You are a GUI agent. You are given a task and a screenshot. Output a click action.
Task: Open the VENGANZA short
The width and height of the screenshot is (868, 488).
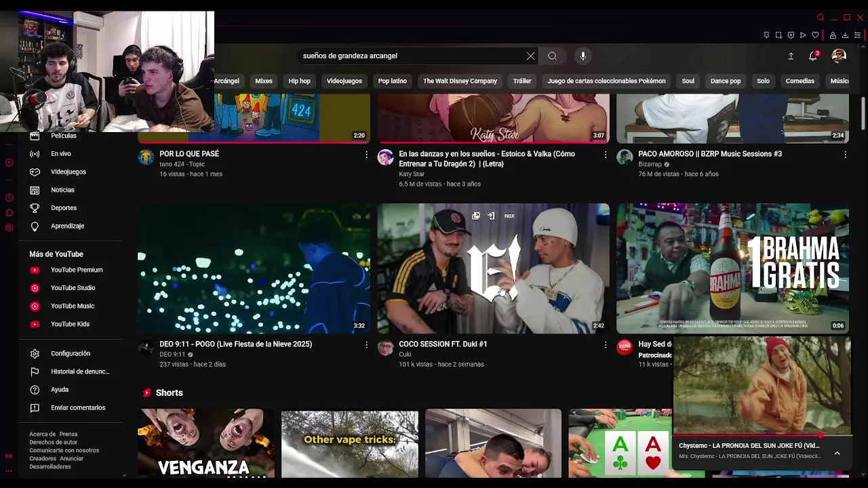pos(206,443)
